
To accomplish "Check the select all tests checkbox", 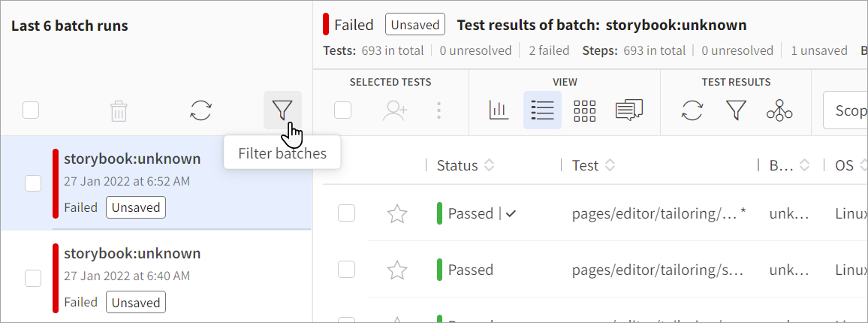I will point(342,110).
